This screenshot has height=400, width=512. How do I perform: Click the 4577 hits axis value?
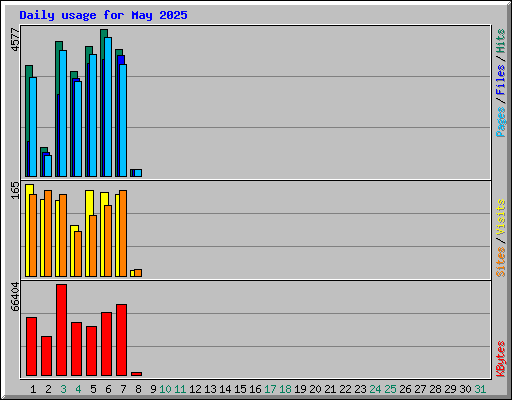[x=15, y=40]
